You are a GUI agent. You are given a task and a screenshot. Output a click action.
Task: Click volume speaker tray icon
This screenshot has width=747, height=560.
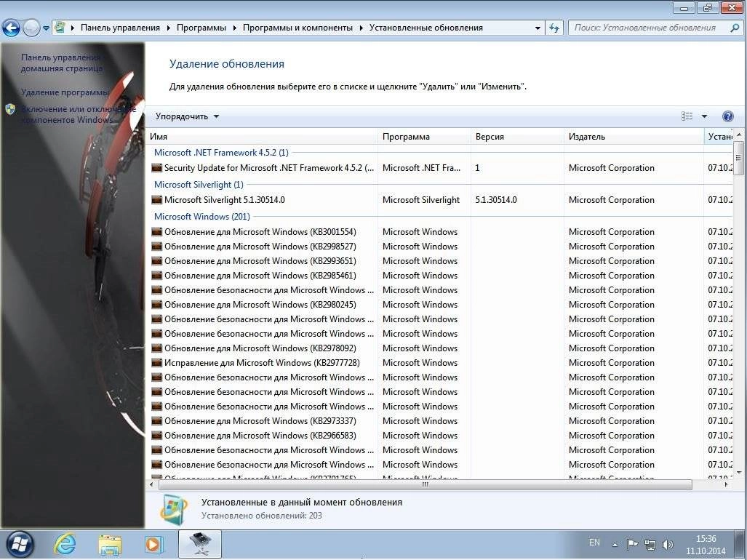pos(668,544)
